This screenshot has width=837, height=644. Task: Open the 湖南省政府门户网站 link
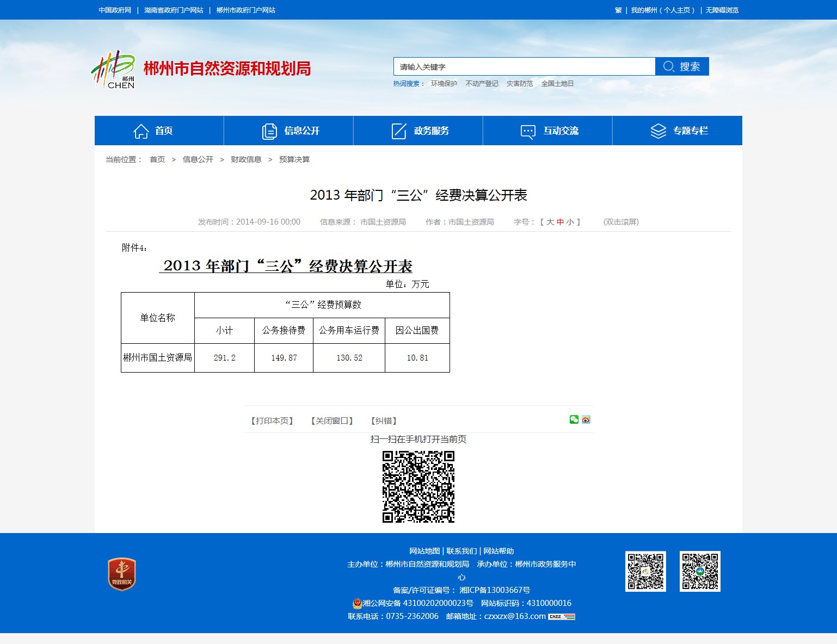coord(174,10)
